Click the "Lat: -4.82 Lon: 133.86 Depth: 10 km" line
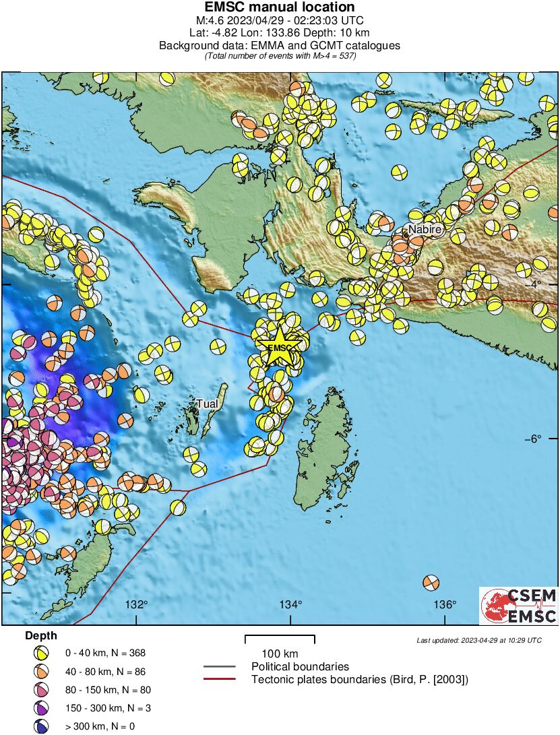The width and height of the screenshot is (560, 735). (280, 33)
